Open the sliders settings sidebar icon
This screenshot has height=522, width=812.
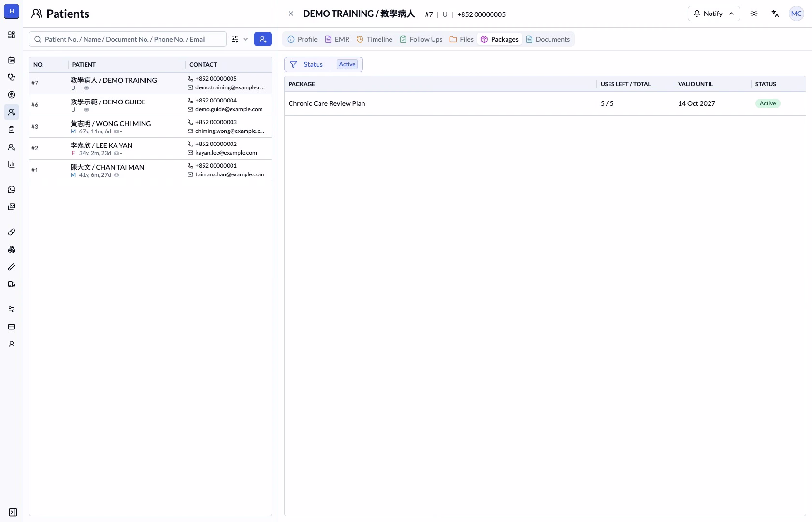12,309
